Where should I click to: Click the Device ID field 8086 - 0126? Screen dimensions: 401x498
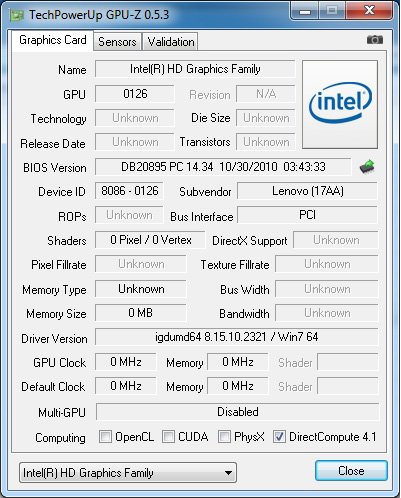(129, 191)
